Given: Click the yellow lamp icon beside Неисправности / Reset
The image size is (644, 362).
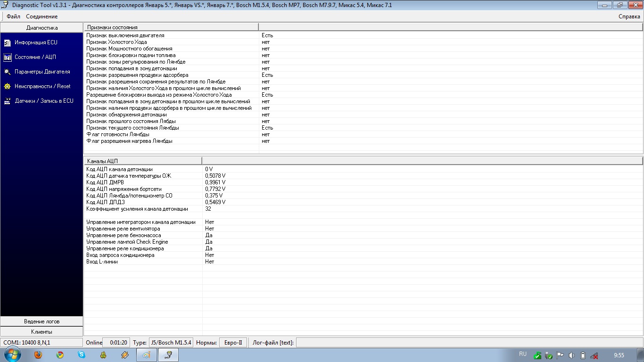Looking at the screenshot, I should (x=7, y=86).
